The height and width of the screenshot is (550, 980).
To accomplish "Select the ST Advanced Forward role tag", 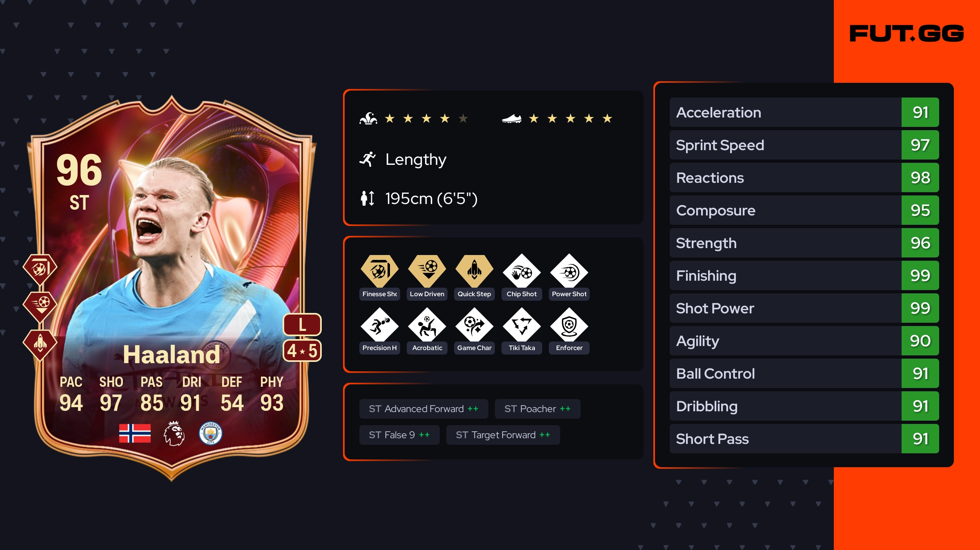I will click(x=423, y=409).
